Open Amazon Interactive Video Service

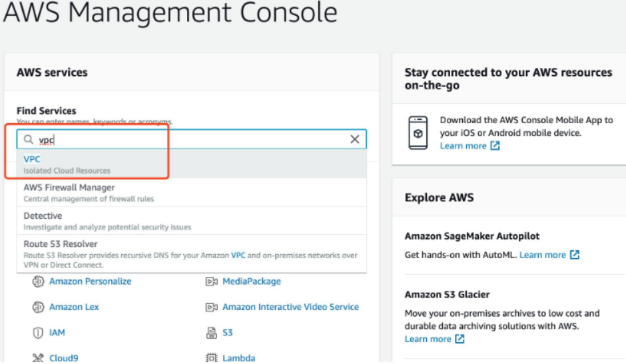290,307
